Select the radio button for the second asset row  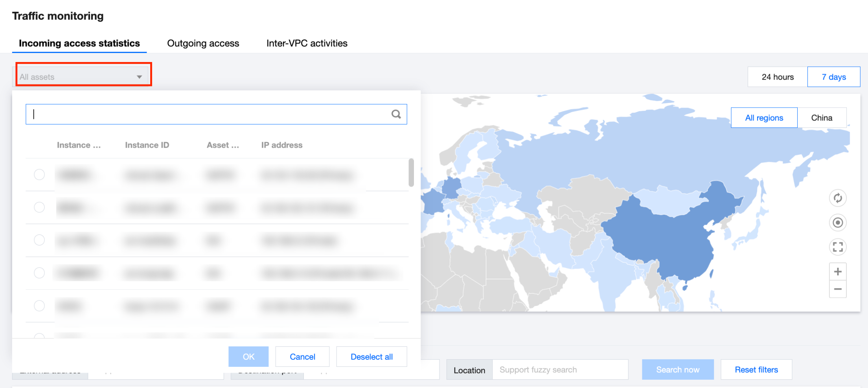[39, 207]
